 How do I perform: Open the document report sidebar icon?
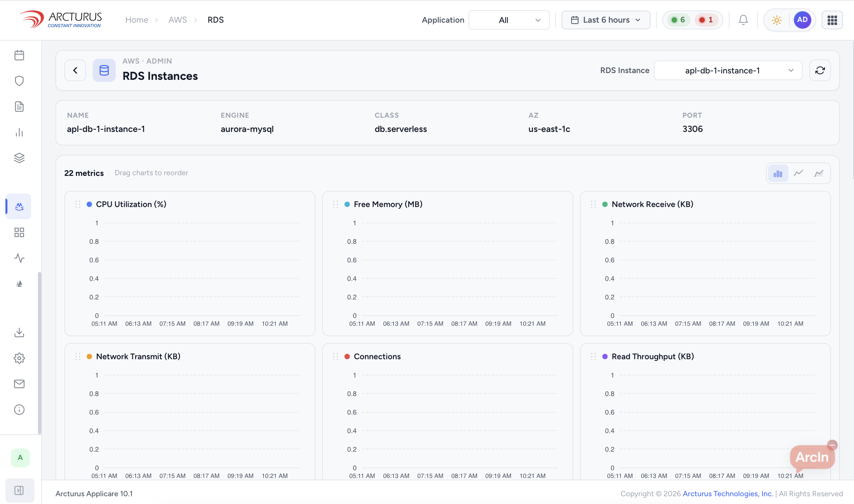pos(19,107)
